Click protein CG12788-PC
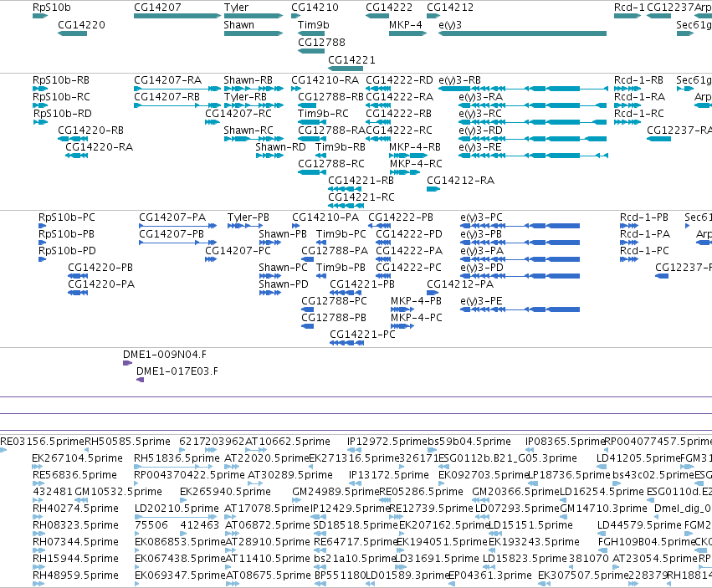The width and height of the screenshot is (712, 588). click(x=334, y=301)
